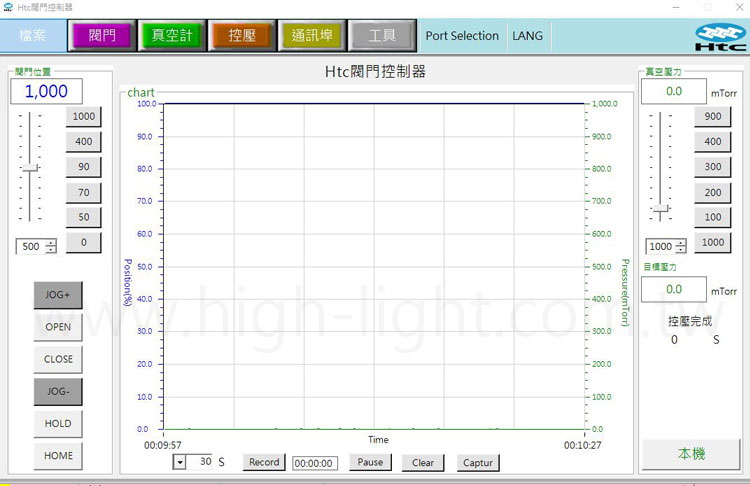
Task: Switch to the gray 工具 tab
Action: pos(382,35)
